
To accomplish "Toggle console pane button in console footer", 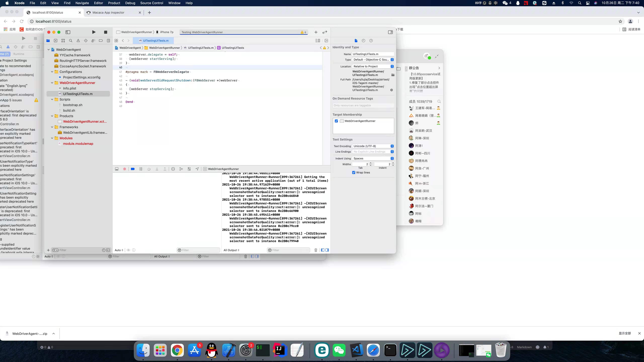I will point(327,250).
